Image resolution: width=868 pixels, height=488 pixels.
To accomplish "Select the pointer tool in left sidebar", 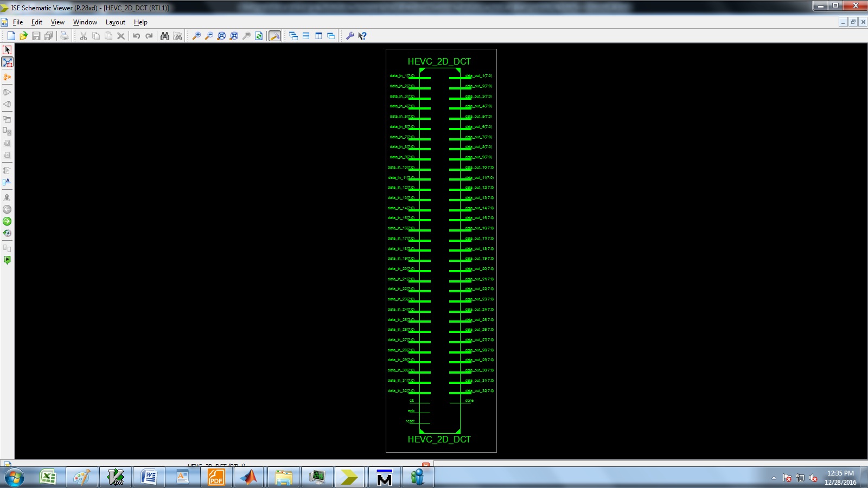I will click(7, 50).
